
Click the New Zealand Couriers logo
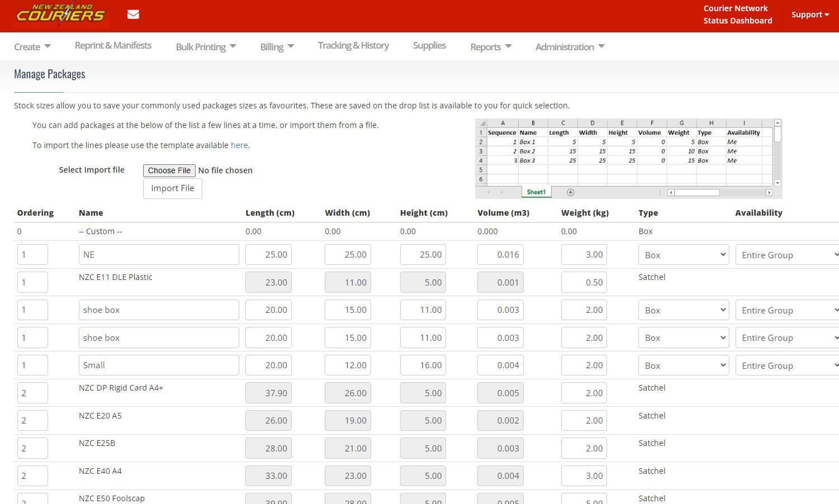[60, 14]
